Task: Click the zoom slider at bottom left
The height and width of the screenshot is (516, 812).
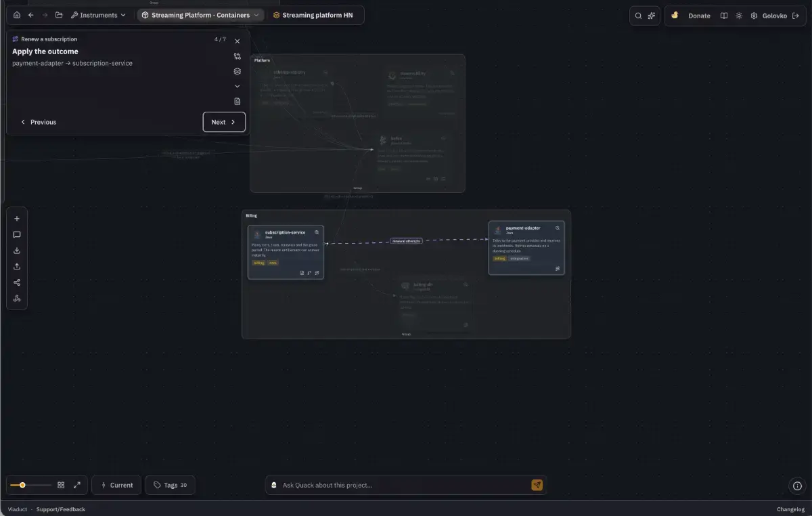Action: 30,485
